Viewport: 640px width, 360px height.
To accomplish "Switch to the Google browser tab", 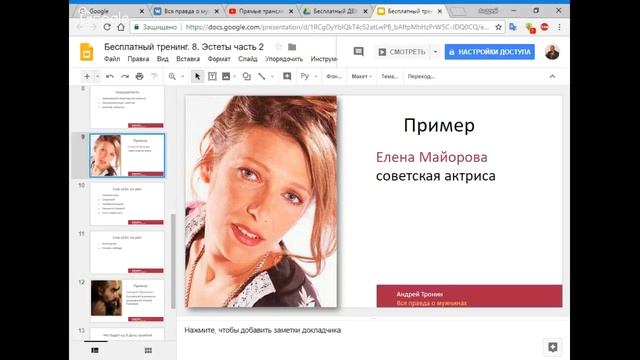I will click(111, 11).
